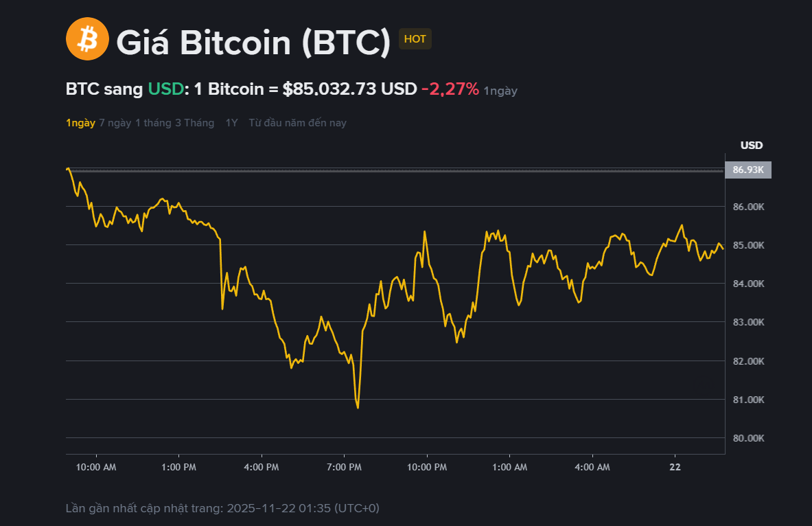Viewport: 812px width, 526px height.
Task: Click the USD label above the price axis
Action: (x=751, y=146)
